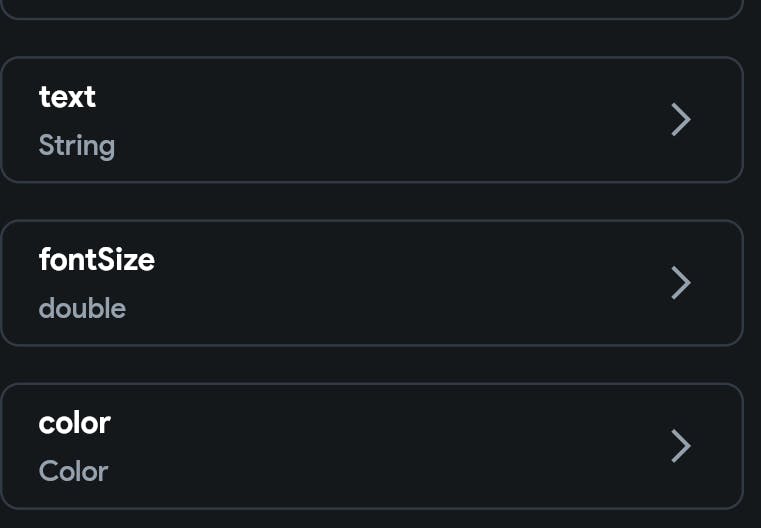Select the list item typed String
Viewport: 761px width, 528px height.
(x=371, y=120)
